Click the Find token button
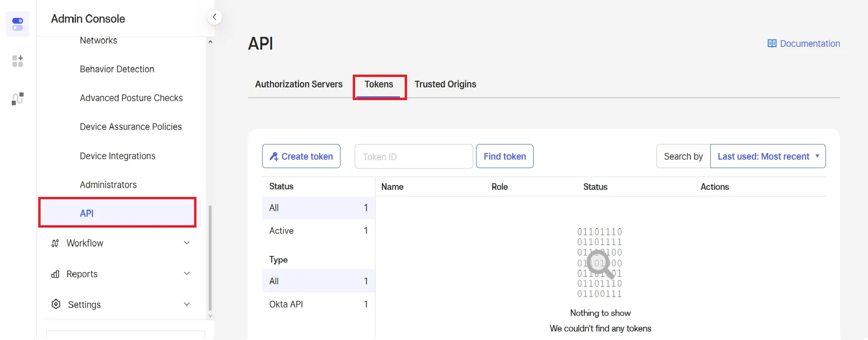The height and width of the screenshot is (340, 868). point(505,156)
